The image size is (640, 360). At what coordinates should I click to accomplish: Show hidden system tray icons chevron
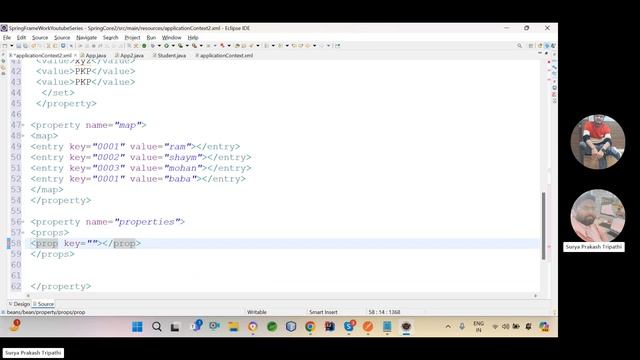[448, 327]
